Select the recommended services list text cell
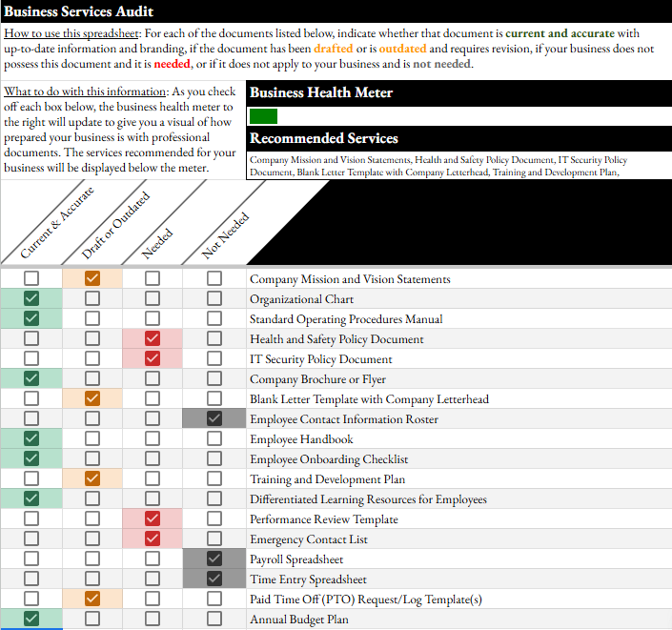 point(459,166)
